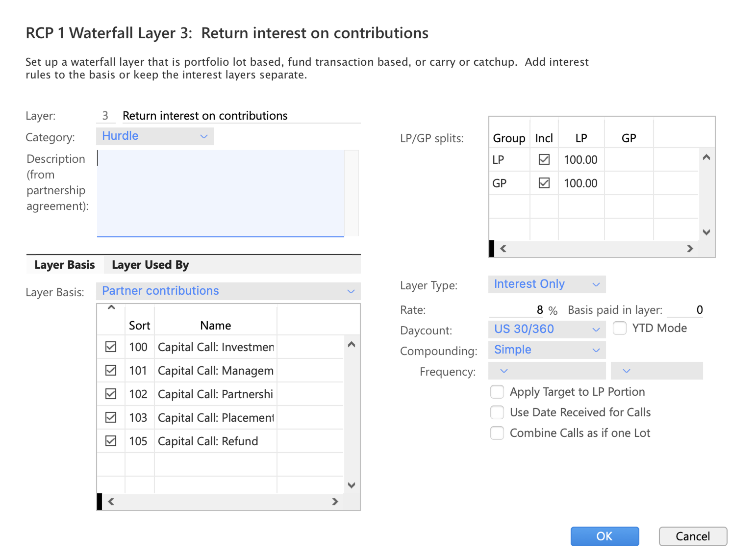
Task: Click the up arrow of the LP/GP splits scrollbar
Action: tap(706, 157)
